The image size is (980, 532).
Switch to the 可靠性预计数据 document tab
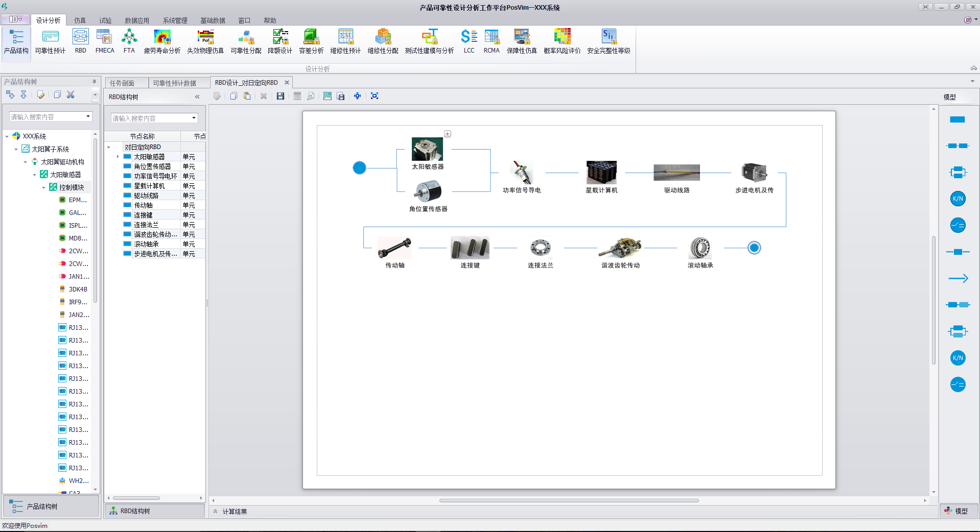click(x=174, y=83)
